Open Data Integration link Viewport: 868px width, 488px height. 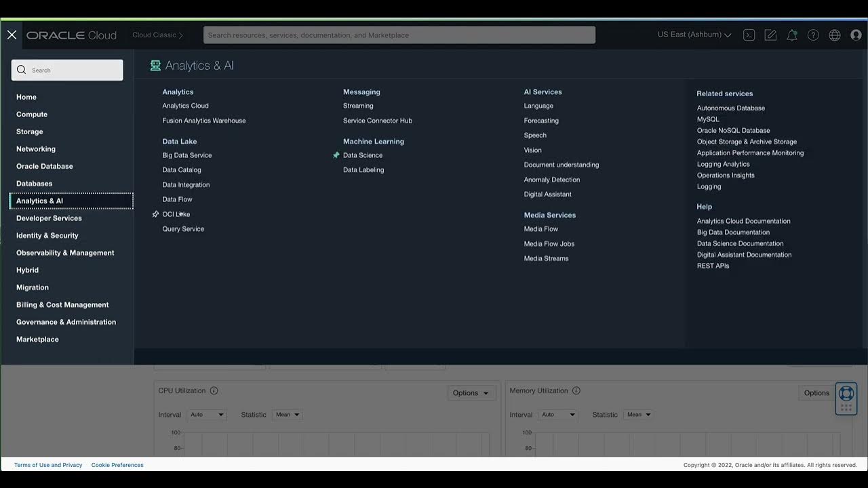click(186, 185)
